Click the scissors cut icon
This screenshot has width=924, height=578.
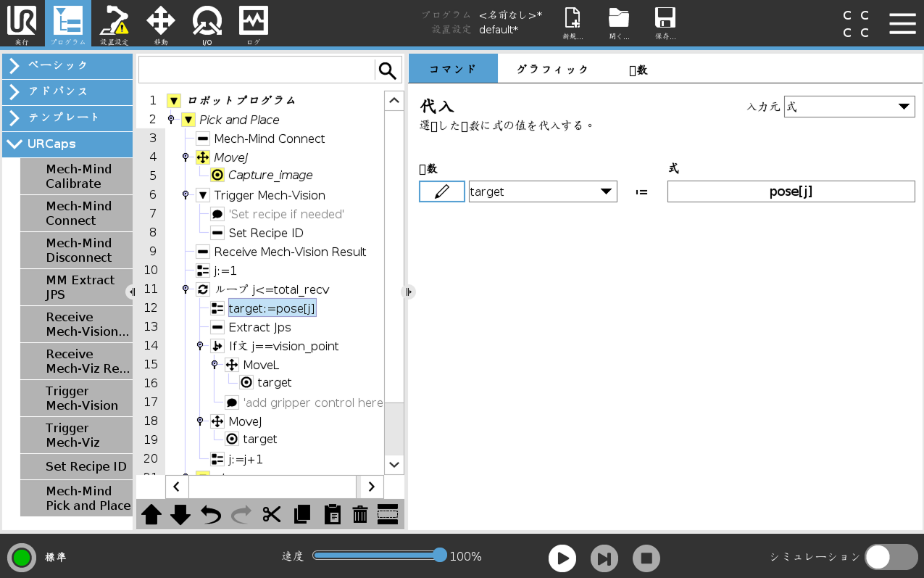(x=272, y=514)
